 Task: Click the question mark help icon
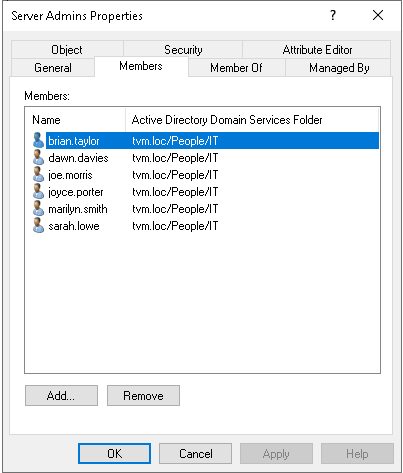[333, 15]
